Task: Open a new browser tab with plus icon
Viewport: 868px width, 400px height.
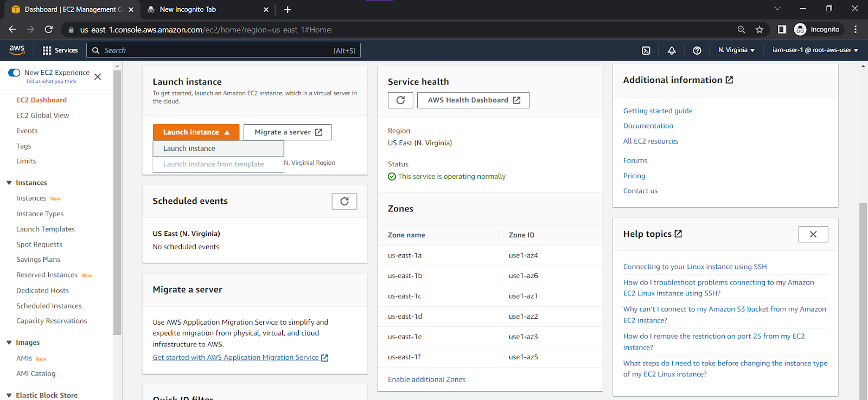Action: click(288, 9)
